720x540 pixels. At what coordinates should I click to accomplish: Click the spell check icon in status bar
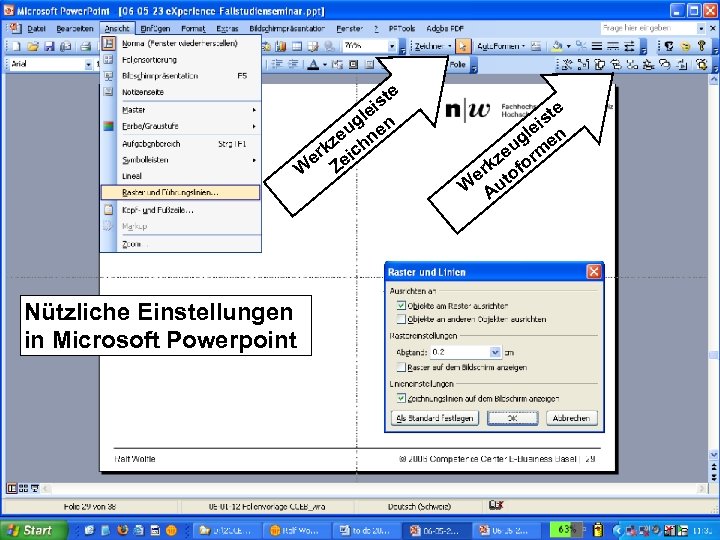[x=496, y=505]
